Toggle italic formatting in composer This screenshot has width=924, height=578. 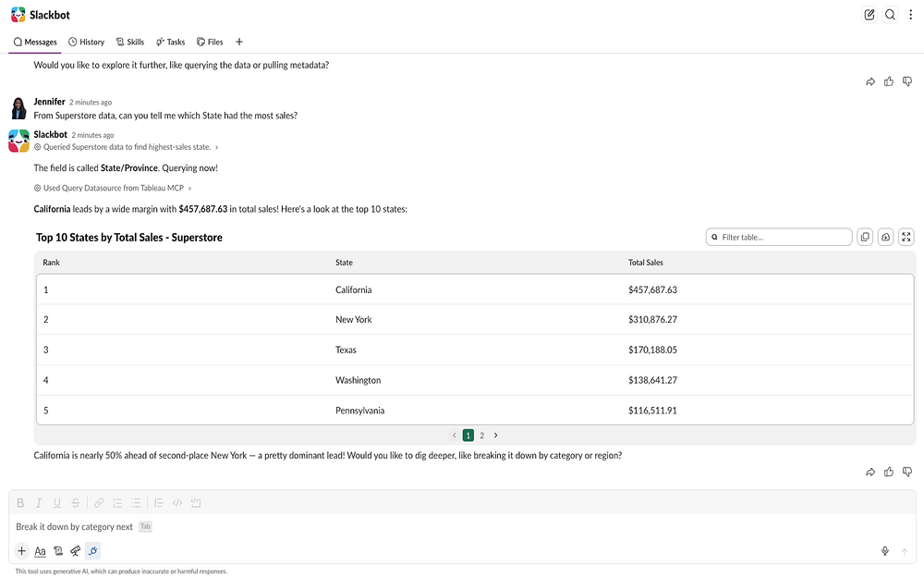coord(38,502)
